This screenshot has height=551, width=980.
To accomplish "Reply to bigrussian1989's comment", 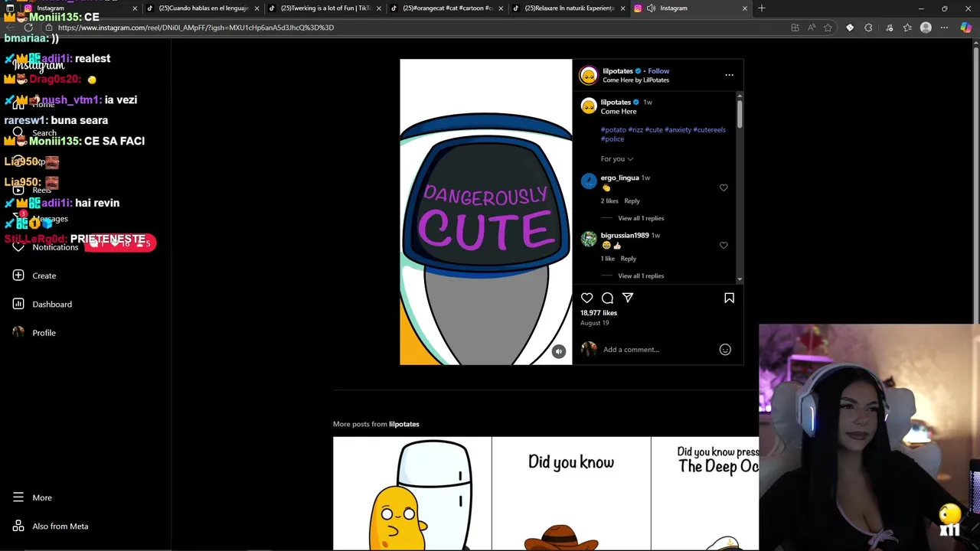I will [628, 259].
